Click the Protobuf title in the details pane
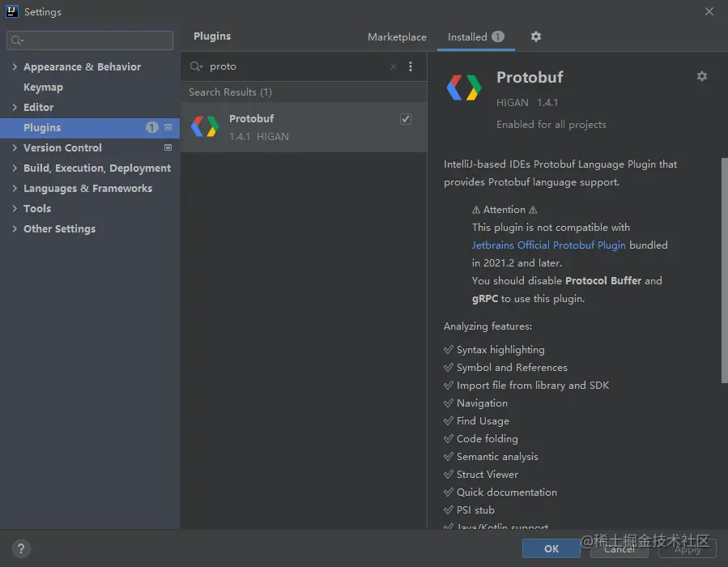The height and width of the screenshot is (567, 728). (x=530, y=77)
